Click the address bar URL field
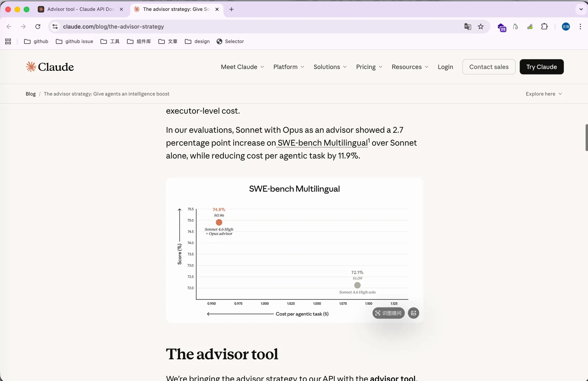 click(x=257, y=26)
